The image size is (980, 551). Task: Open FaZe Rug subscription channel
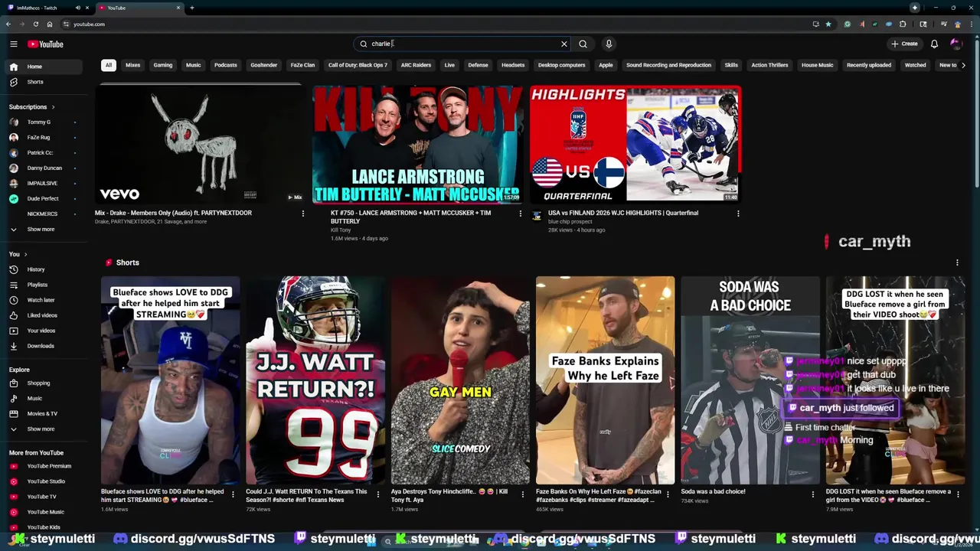[x=44, y=137]
